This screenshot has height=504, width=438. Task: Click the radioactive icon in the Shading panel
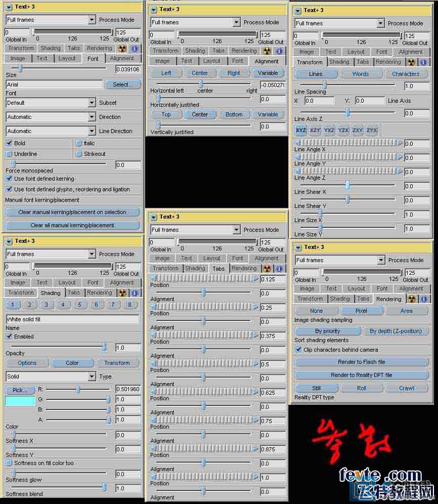click(x=122, y=292)
